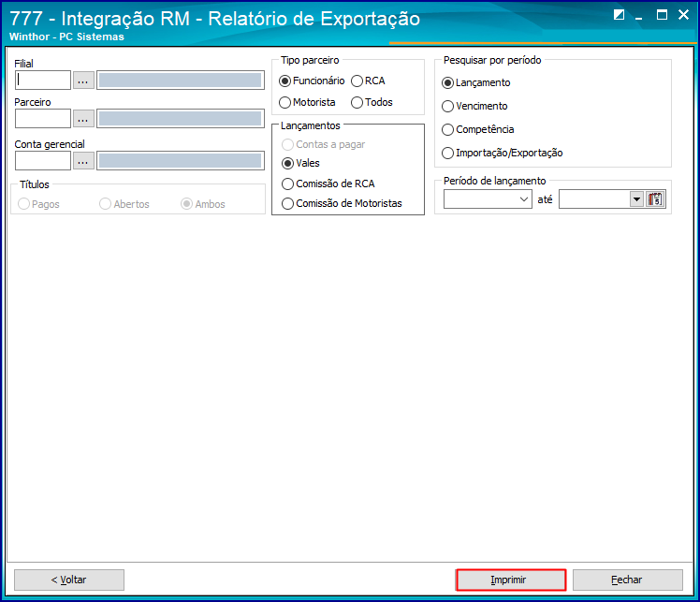The image size is (700, 602).
Task: Search by Competência period
Action: [477, 129]
